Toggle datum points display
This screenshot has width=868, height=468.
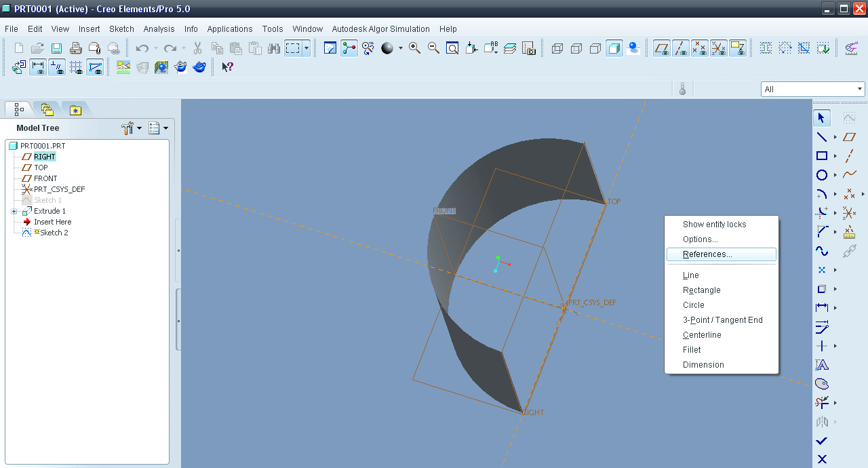point(700,48)
